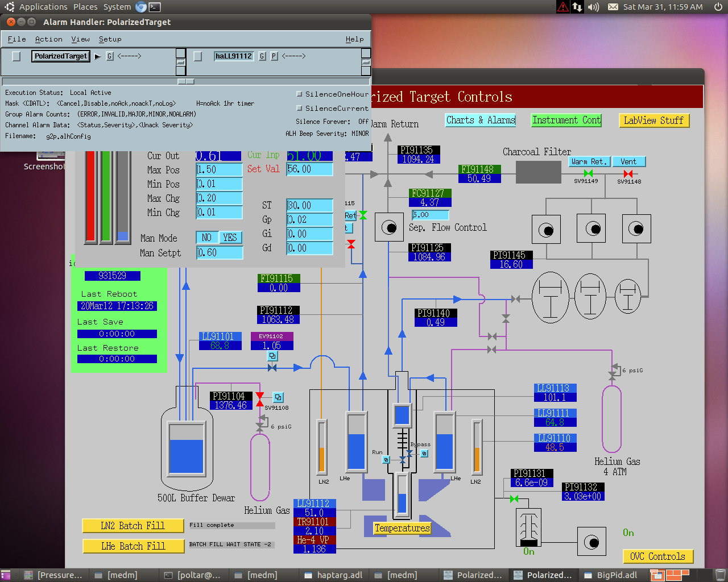Click the blue valve below EV91102
Screen dimensions: 728x582
coord(272,368)
